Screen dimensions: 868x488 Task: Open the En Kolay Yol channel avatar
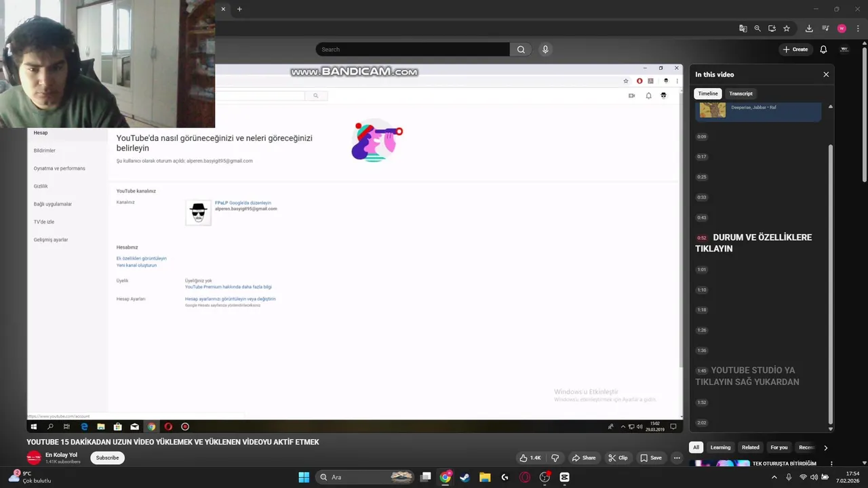click(34, 457)
